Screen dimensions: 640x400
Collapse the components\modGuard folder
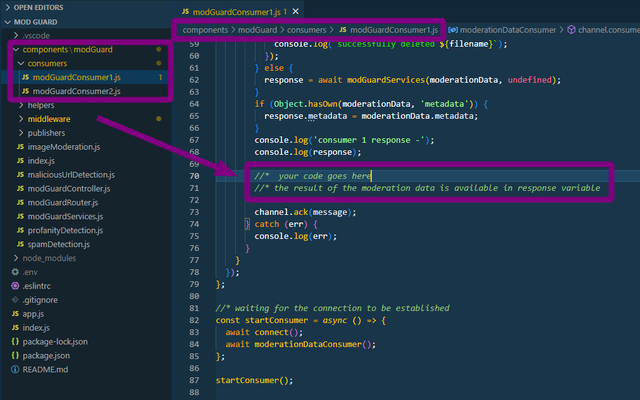tap(67, 49)
